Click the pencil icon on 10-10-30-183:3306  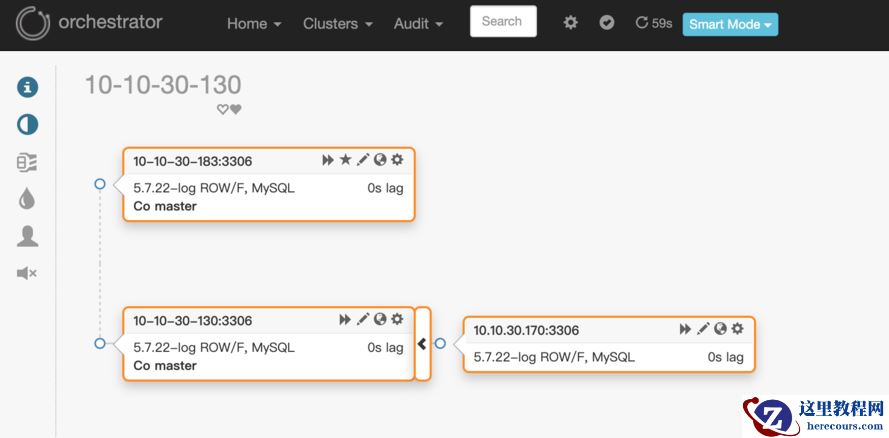pyautogui.click(x=363, y=160)
